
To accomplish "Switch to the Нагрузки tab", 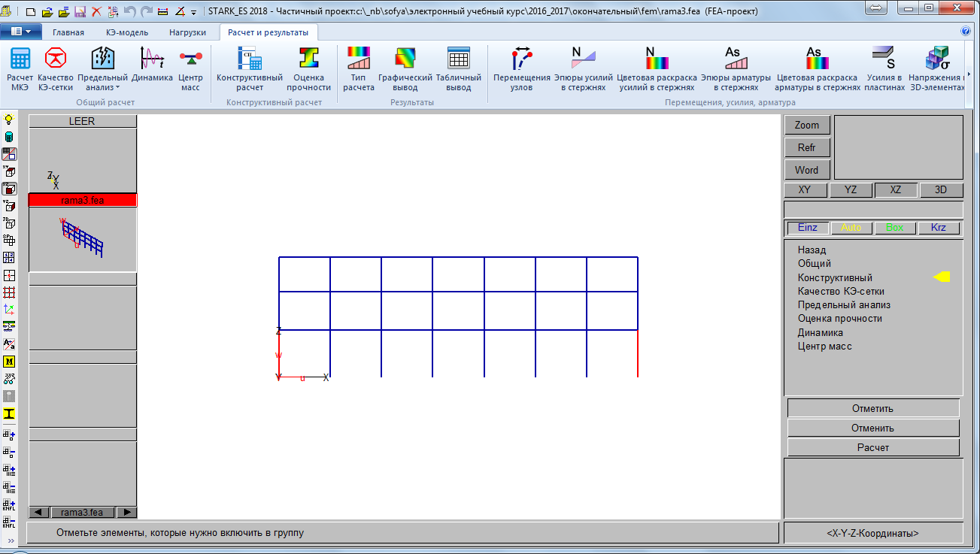I will 187,32.
